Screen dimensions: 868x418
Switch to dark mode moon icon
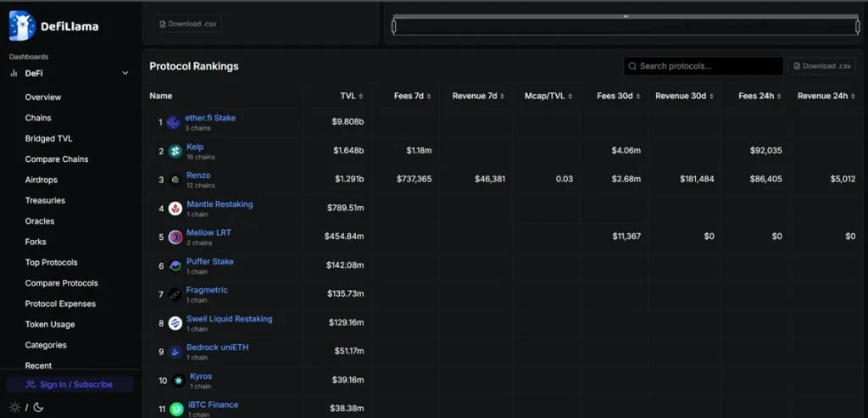tap(38, 408)
